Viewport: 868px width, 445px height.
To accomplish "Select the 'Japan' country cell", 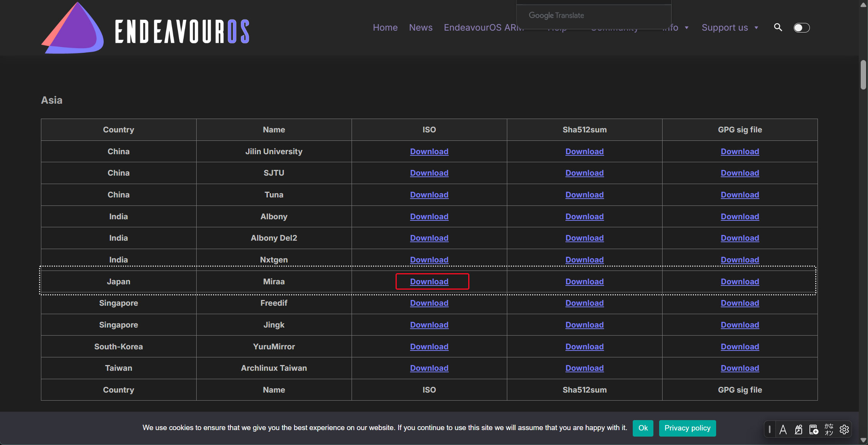I will [x=119, y=282].
